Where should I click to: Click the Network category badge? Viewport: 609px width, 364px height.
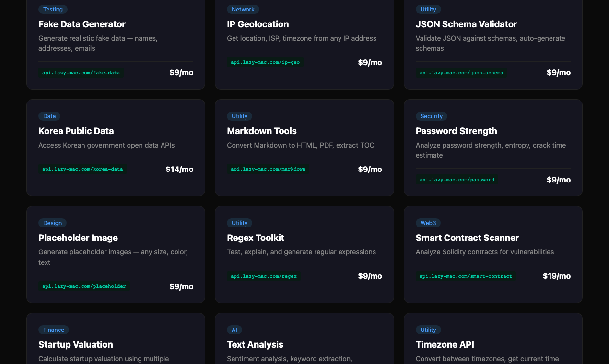[x=243, y=9]
